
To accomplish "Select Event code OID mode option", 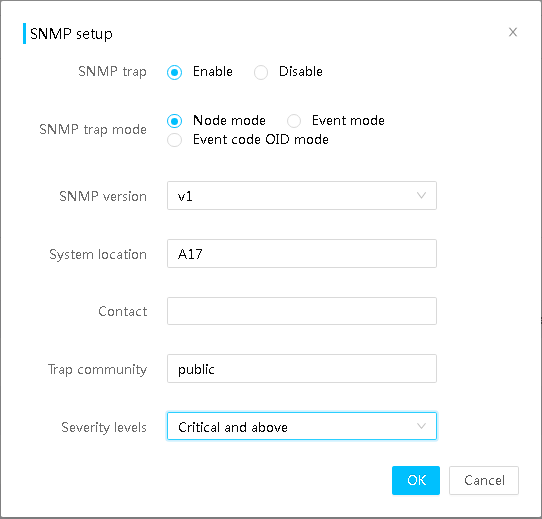I will tap(174, 140).
